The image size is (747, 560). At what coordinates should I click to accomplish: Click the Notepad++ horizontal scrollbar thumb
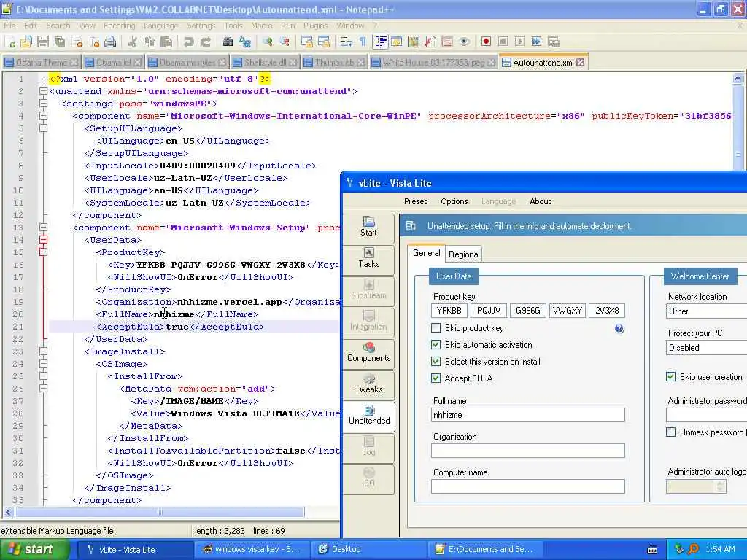(160, 513)
